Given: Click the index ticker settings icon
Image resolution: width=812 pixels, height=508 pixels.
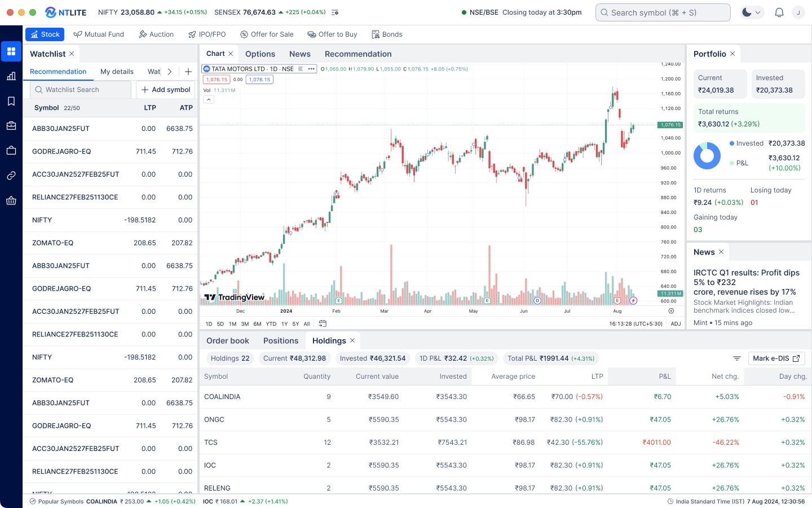Looking at the screenshot, I should tap(335, 12).
